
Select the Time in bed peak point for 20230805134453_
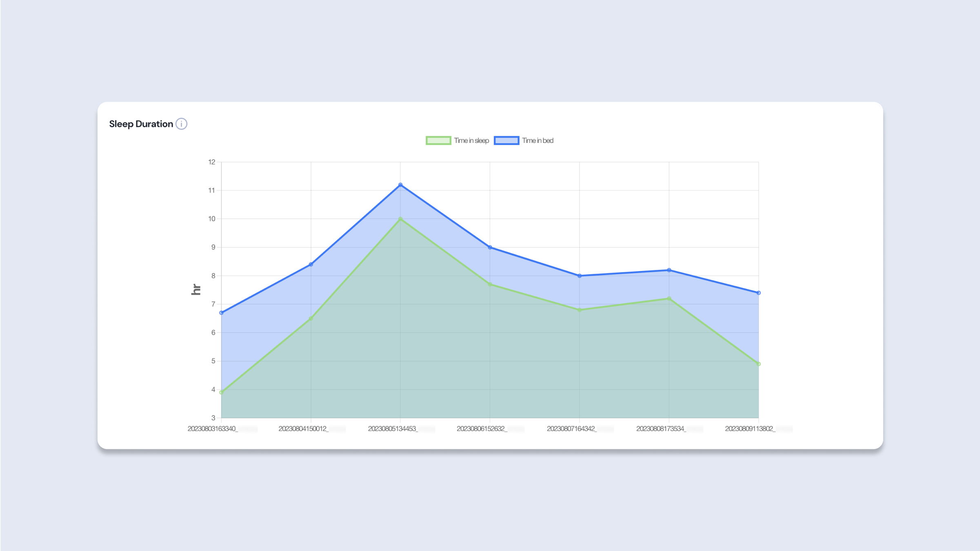(x=400, y=185)
